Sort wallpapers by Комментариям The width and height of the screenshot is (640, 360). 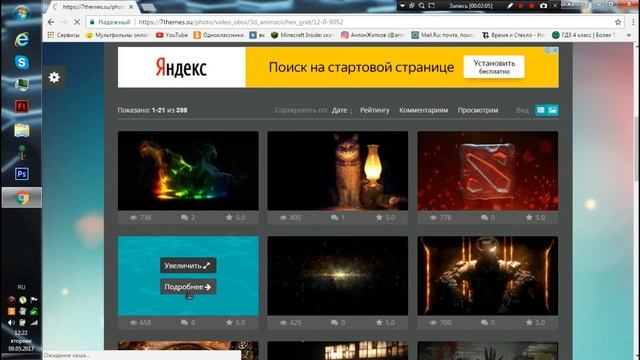coord(423,110)
